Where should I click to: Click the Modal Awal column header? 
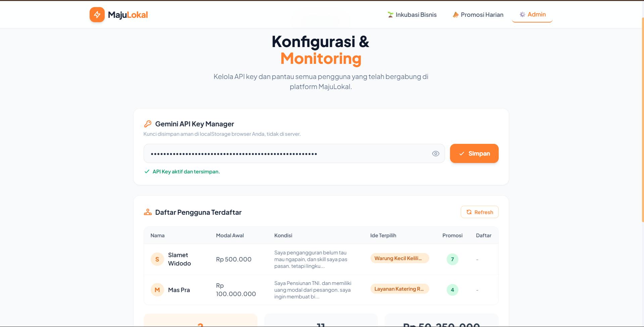coord(230,236)
